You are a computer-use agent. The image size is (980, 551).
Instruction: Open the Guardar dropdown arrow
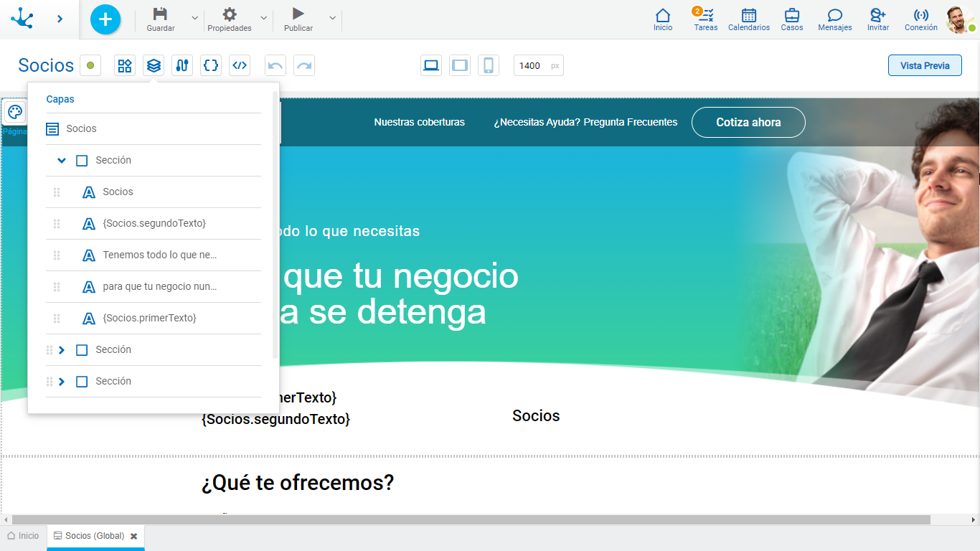click(195, 18)
